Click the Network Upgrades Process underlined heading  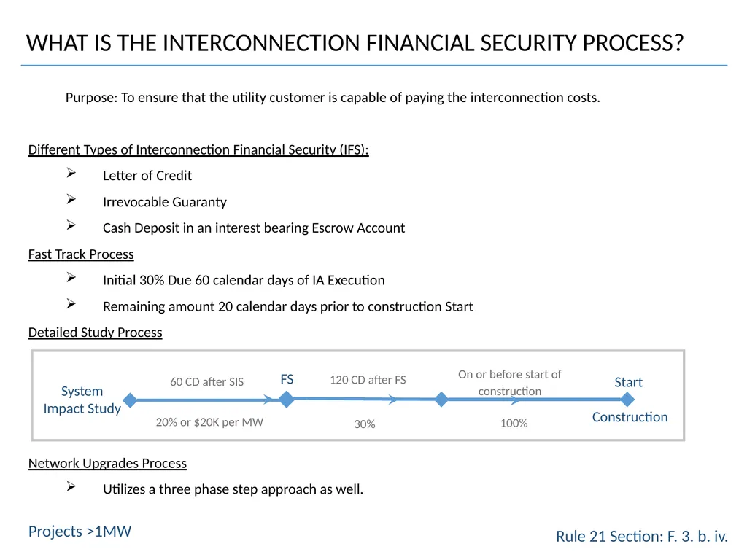[108, 463]
